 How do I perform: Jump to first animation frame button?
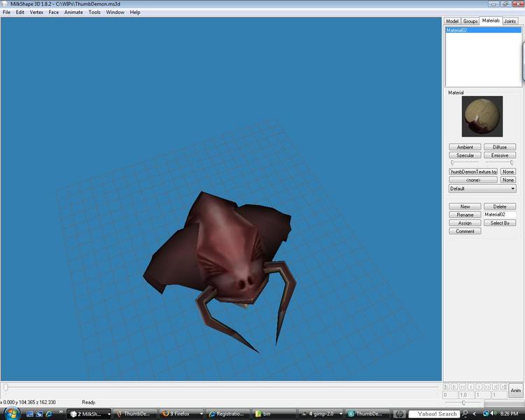(x=447, y=386)
